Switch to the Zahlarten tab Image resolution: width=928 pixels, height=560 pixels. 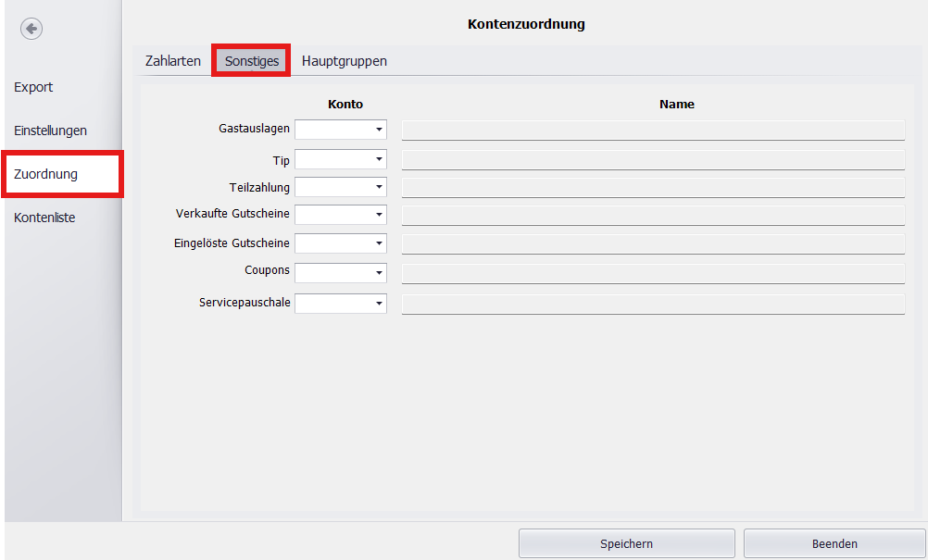tap(171, 60)
